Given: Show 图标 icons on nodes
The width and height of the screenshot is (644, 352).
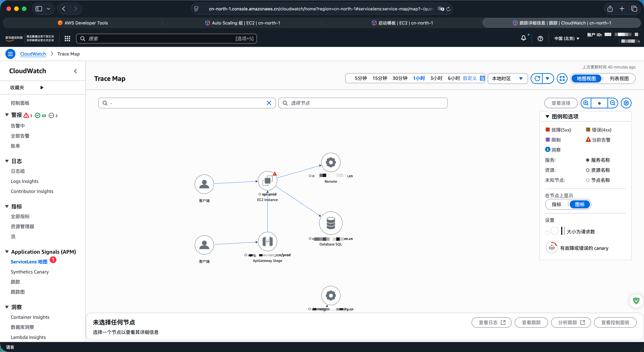Looking at the screenshot, I should (580, 204).
